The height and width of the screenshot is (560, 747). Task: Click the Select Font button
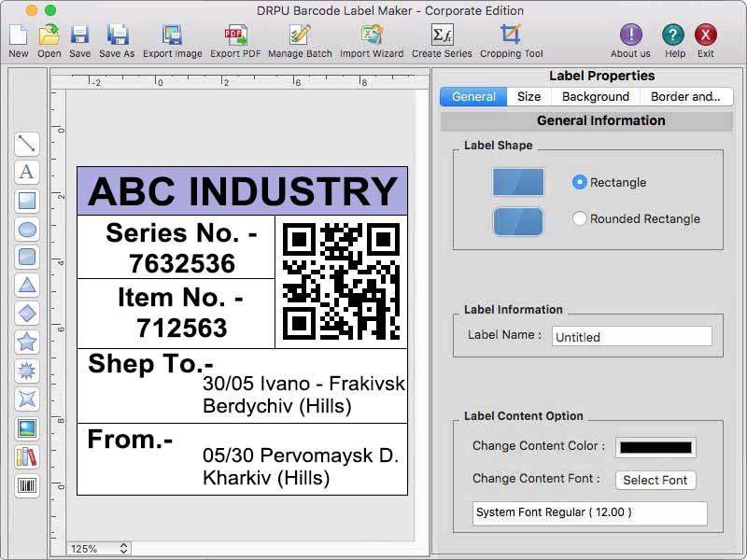(x=655, y=480)
